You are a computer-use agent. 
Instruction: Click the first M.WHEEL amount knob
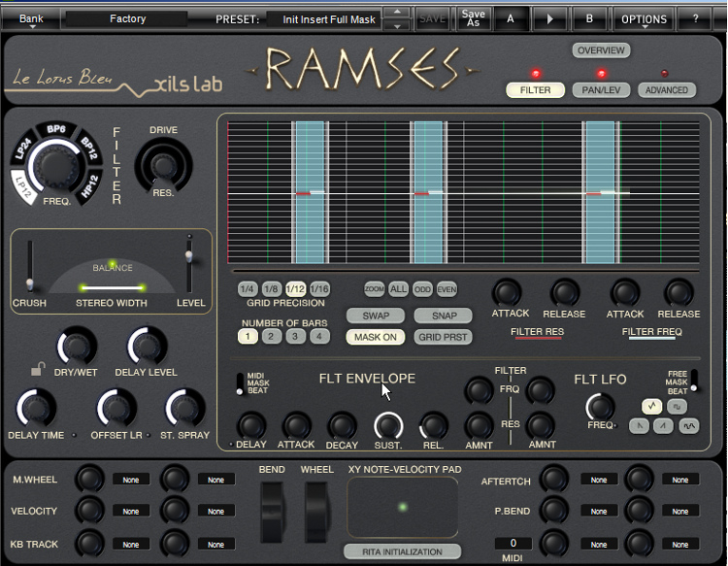click(89, 478)
